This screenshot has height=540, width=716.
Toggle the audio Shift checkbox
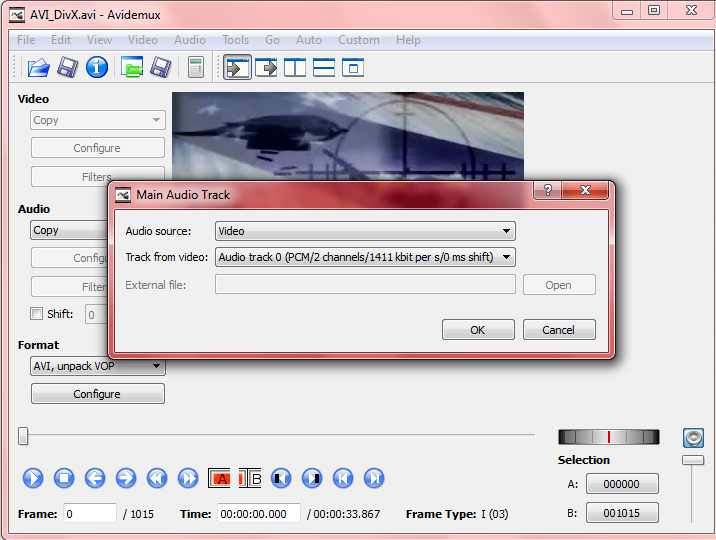click(36, 314)
